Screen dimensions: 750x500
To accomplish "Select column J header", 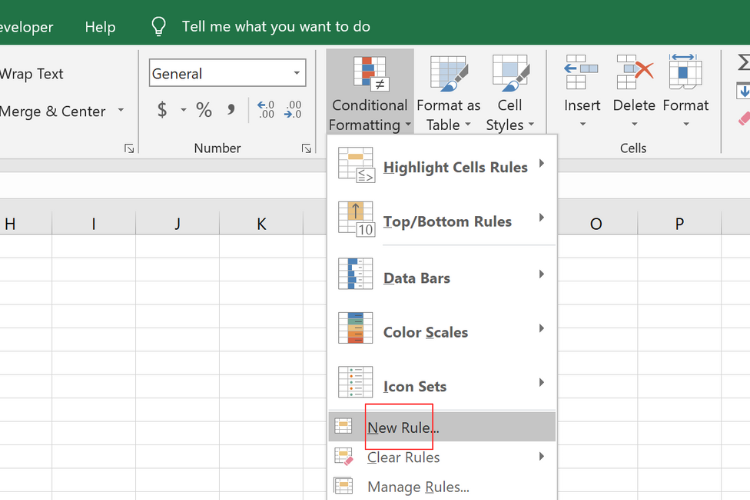I will coord(177,223).
